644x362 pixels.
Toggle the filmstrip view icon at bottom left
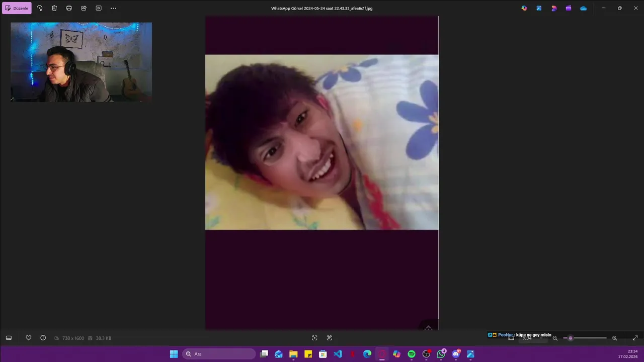point(9,338)
